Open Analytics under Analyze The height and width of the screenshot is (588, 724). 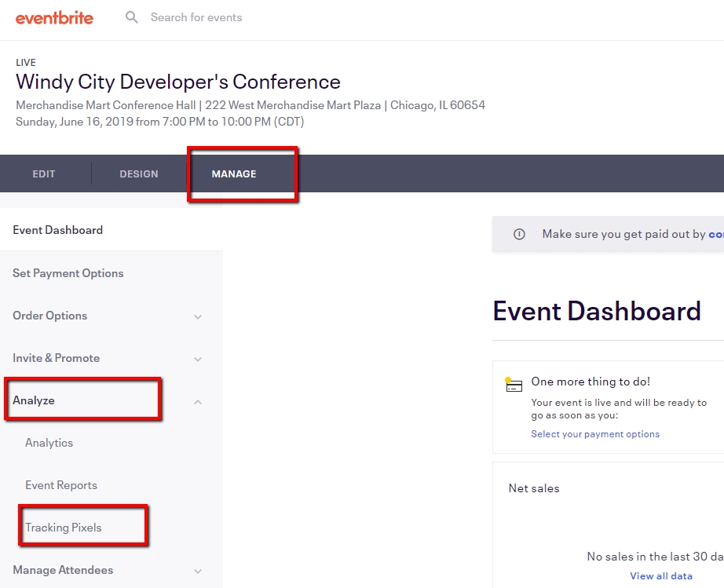click(x=49, y=443)
